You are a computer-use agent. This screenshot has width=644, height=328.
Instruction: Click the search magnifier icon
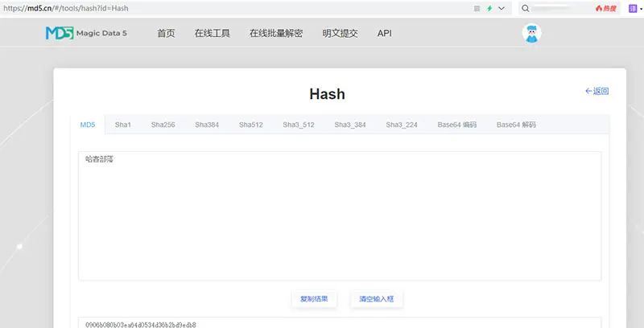[526, 8]
